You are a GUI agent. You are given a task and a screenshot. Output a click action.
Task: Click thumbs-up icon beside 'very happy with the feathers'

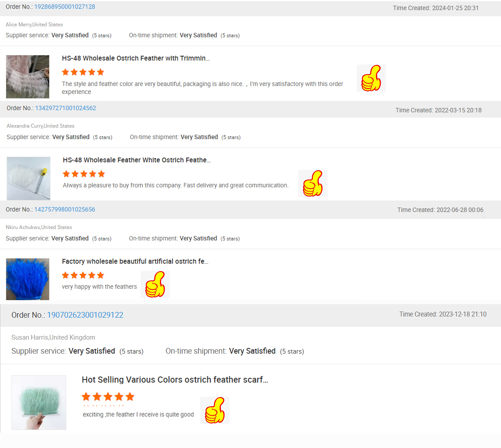(155, 284)
